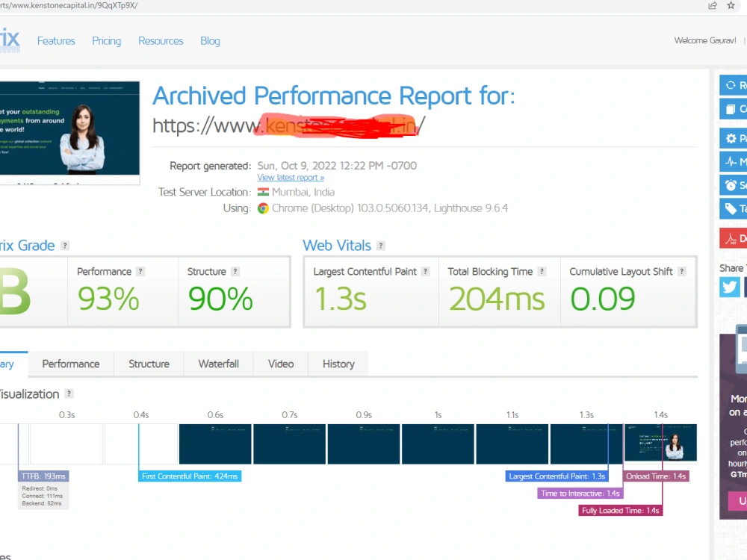747x560 pixels.
Task: Click the tag icon button
Action: click(x=734, y=208)
